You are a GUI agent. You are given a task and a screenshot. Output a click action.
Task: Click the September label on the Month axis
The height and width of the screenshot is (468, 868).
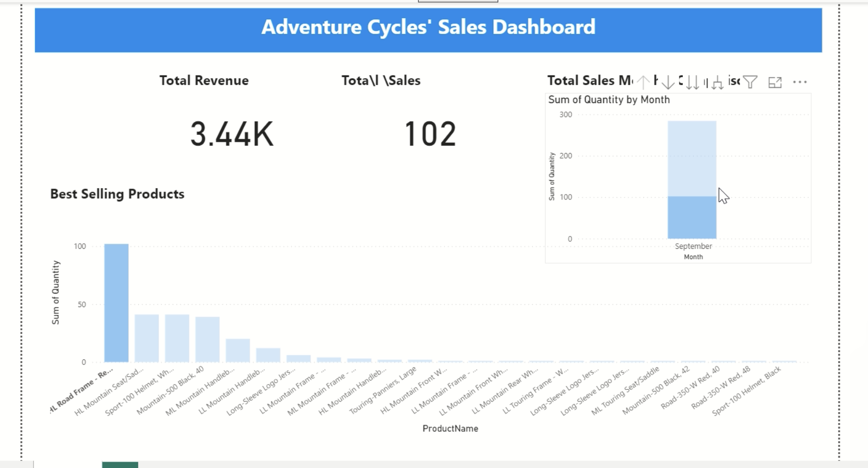693,245
